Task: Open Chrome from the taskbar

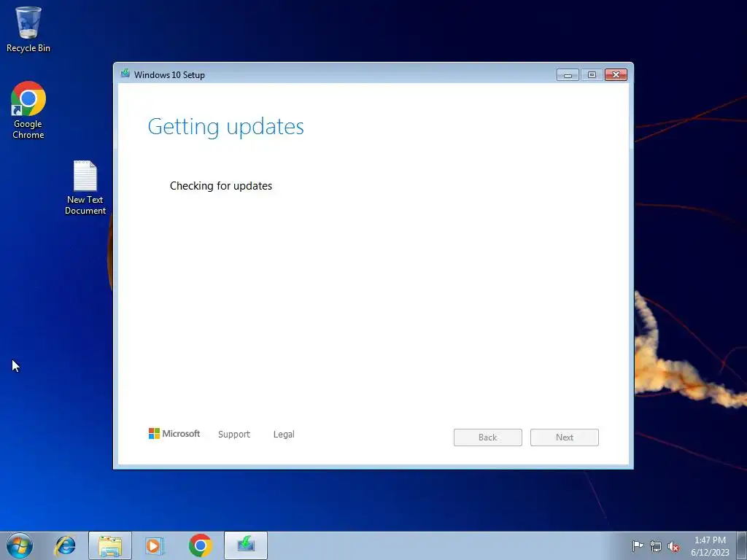Action: [200, 545]
